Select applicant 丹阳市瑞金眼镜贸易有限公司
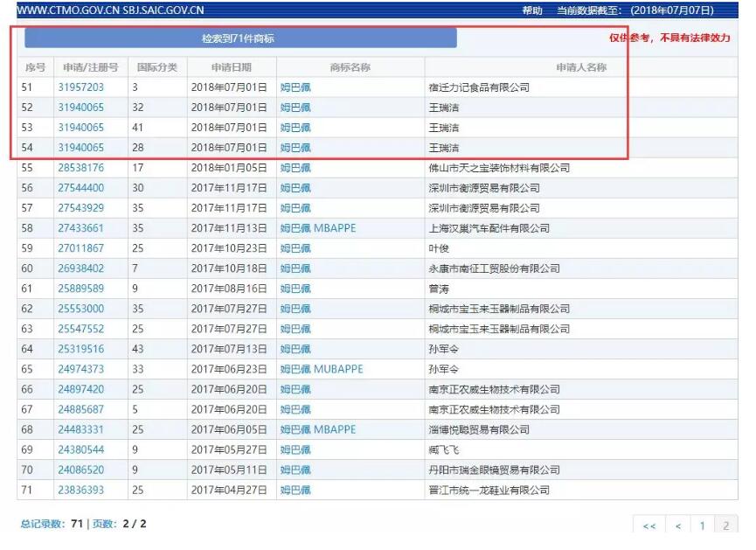Screen dimensions: 756x550 494,470
